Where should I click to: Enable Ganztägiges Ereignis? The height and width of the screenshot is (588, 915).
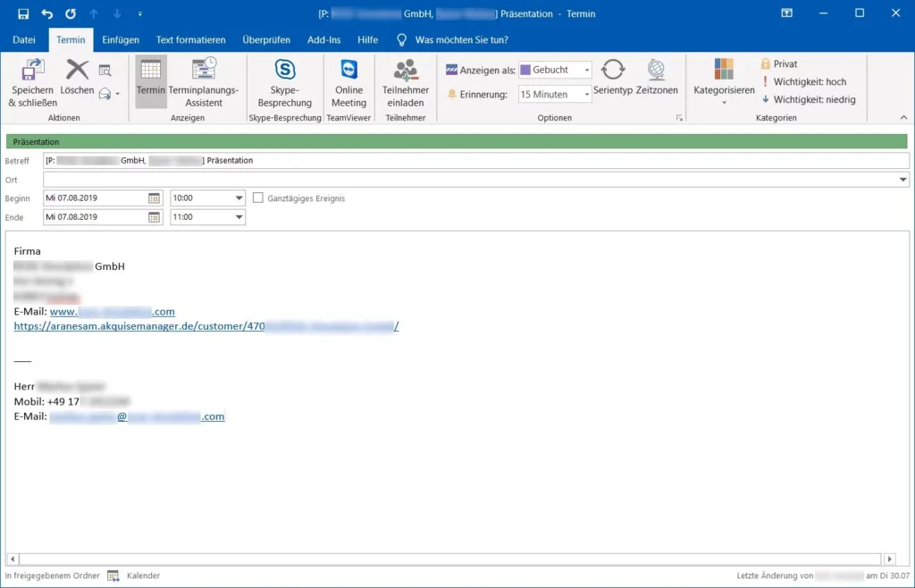click(x=256, y=197)
